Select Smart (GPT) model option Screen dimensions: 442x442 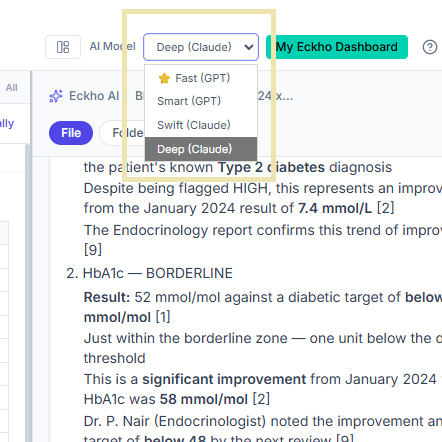pos(201,101)
